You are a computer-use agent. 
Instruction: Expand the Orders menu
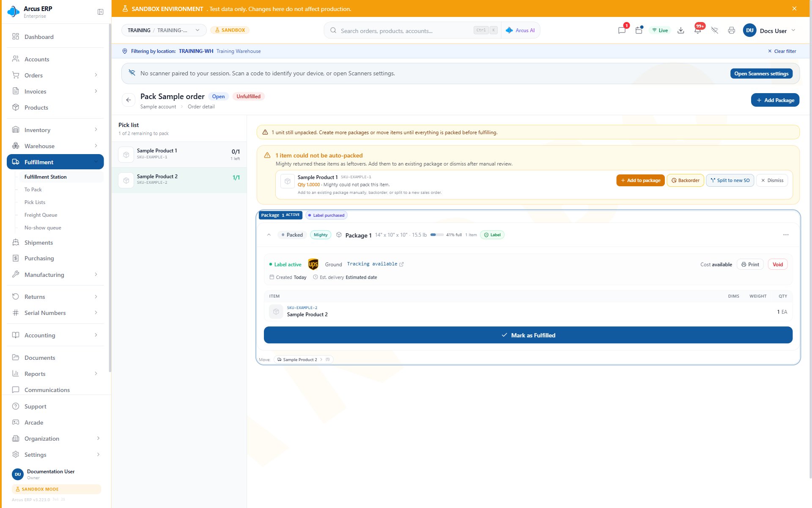click(x=55, y=75)
